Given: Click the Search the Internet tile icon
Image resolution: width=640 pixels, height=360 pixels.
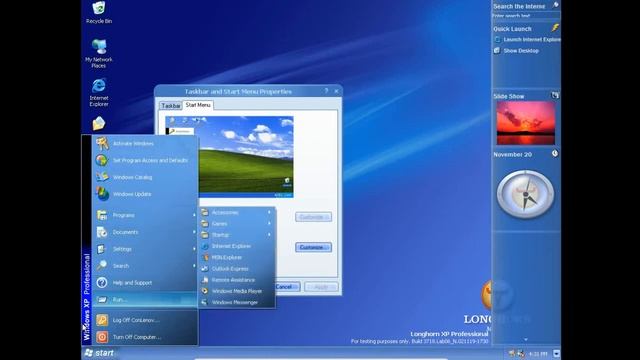Looking at the screenshot, I should (555, 5).
